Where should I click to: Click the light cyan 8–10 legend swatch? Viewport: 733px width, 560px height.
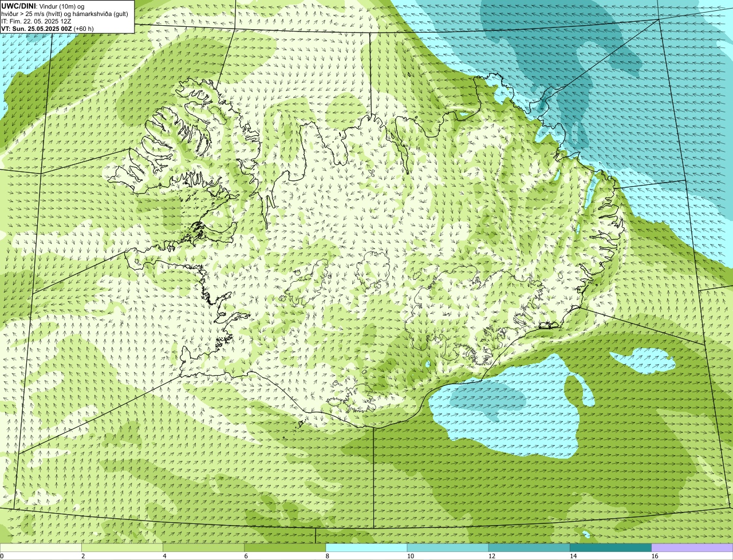pyautogui.click(x=366, y=547)
